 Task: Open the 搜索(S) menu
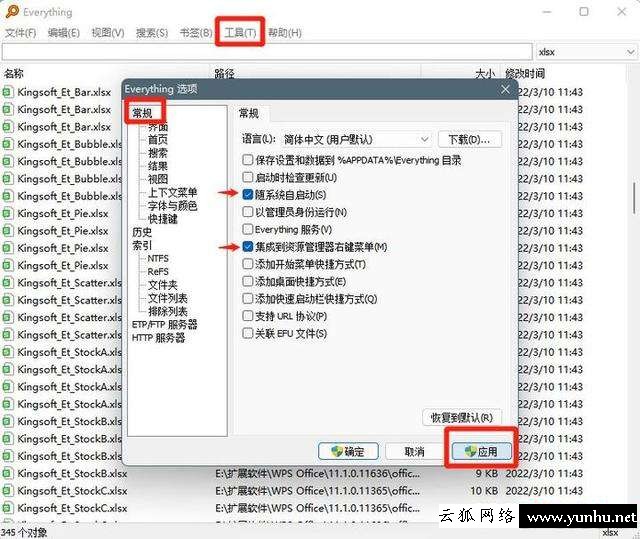click(x=152, y=33)
